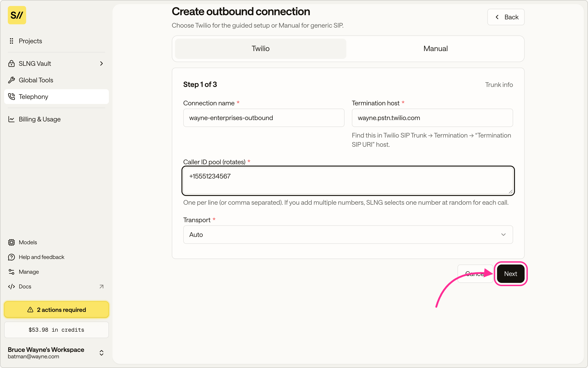
Task: Open the Manage section
Action: [57, 272]
